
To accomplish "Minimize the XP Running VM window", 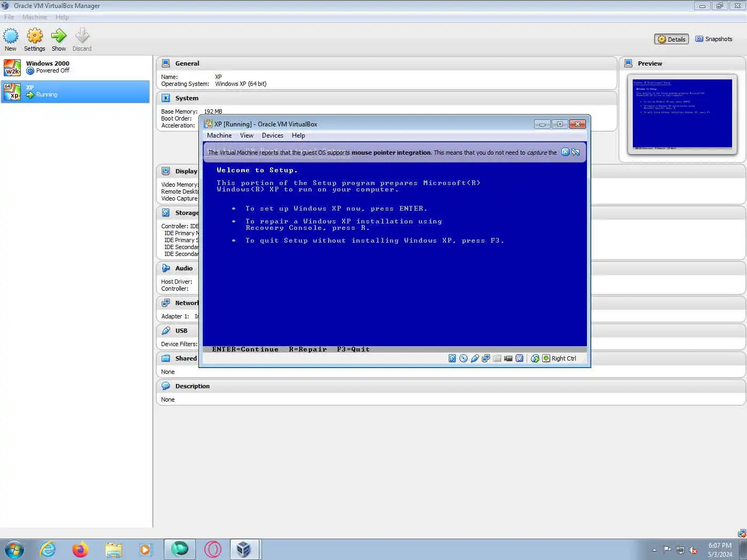I will [542, 124].
